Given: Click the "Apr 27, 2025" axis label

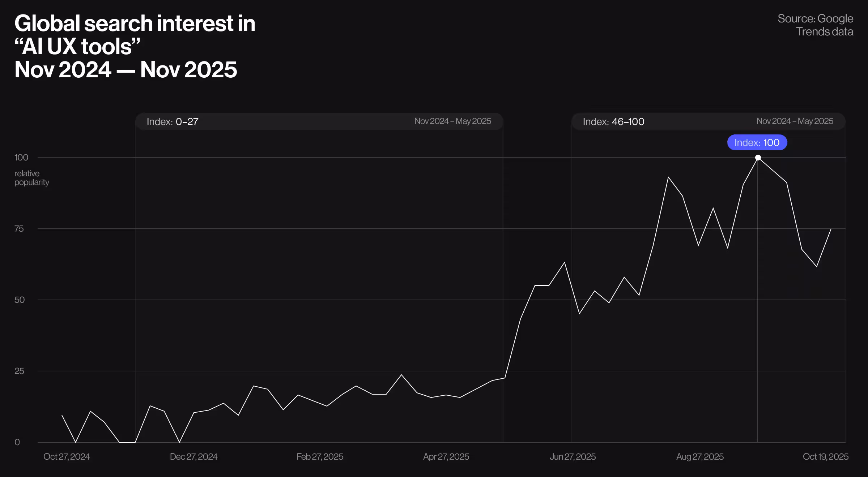Looking at the screenshot, I should (447, 456).
